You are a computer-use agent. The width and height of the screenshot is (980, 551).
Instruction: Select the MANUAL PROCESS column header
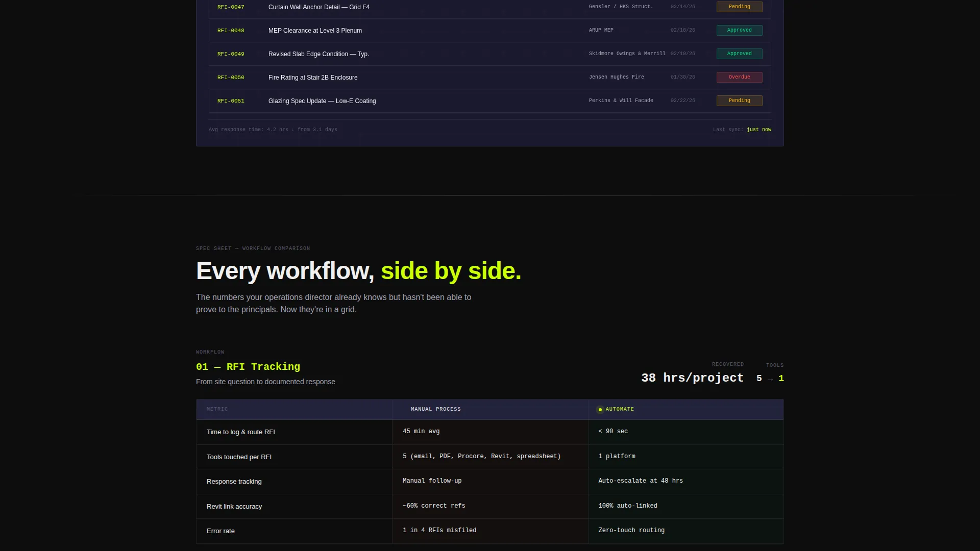[x=436, y=409]
